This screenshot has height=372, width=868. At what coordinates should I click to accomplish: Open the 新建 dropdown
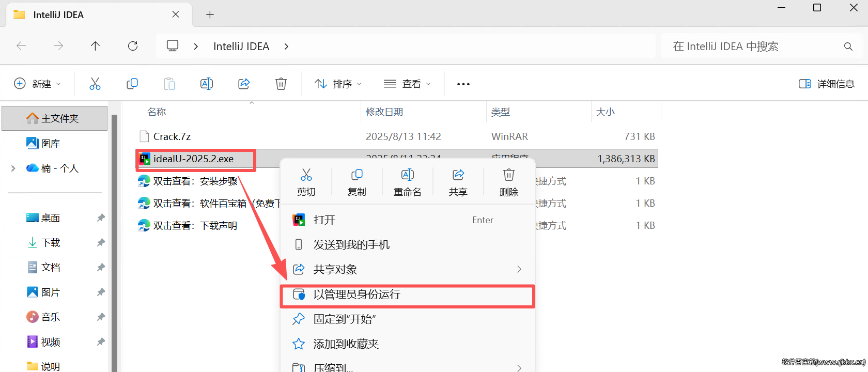(x=37, y=84)
